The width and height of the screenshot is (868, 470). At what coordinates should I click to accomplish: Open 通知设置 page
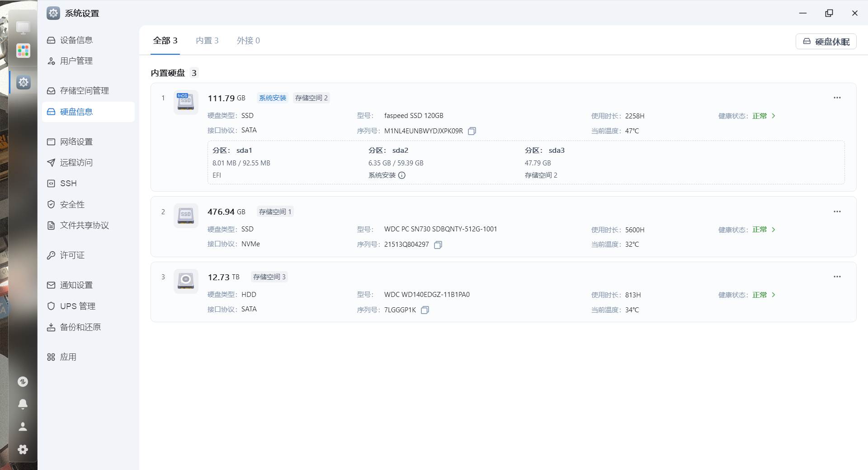point(88,285)
